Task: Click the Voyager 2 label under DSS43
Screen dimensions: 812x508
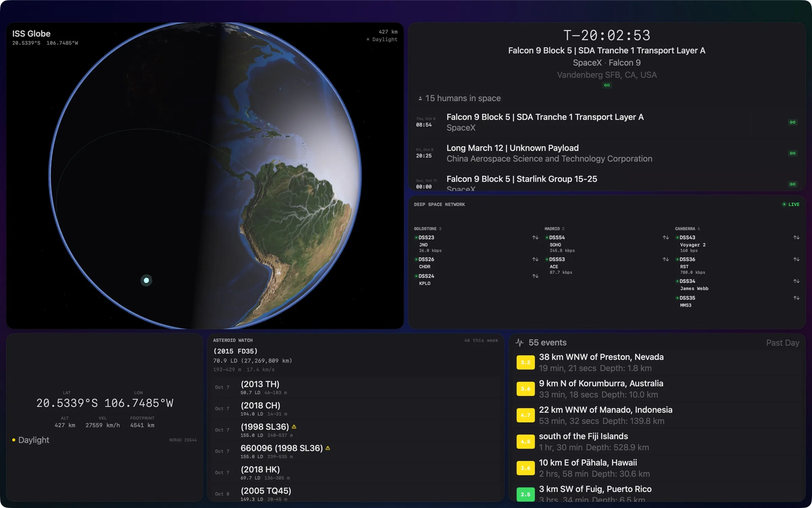Action: 693,245
